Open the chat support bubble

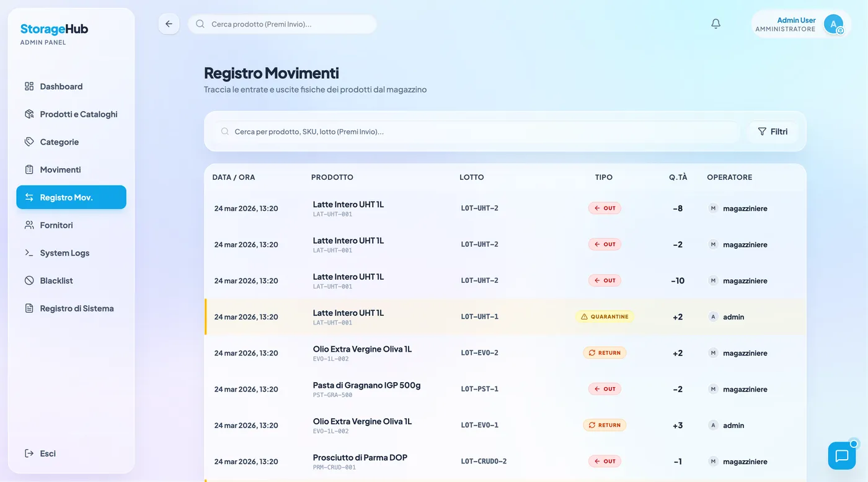(x=841, y=456)
